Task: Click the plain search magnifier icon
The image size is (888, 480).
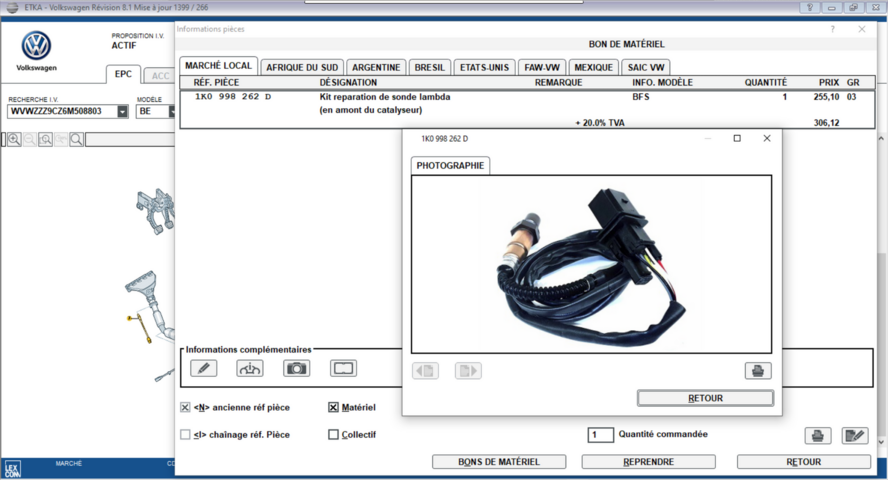Action: 76,139
